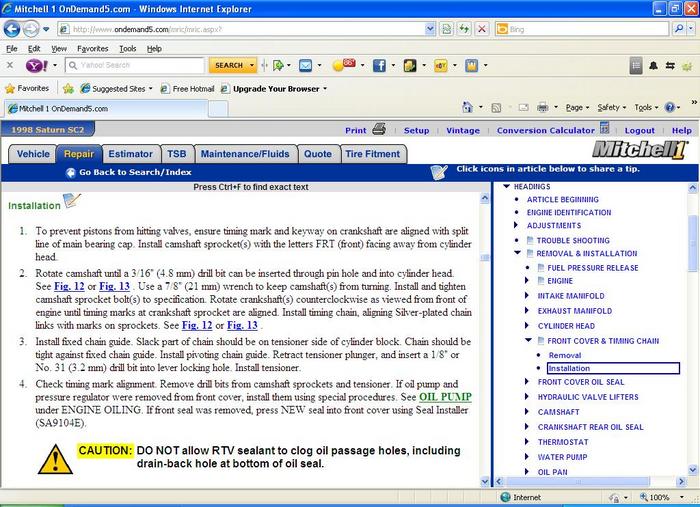Click the Add to Favorites bar star icon
The height and width of the screenshot is (507, 700).
[x=68, y=89]
